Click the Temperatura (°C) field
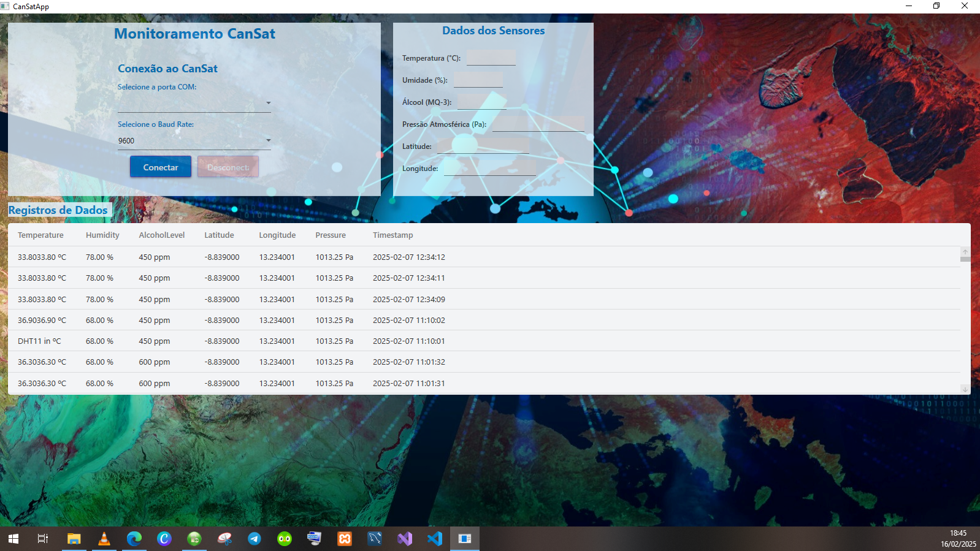The width and height of the screenshot is (980, 551). coord(491,58)
